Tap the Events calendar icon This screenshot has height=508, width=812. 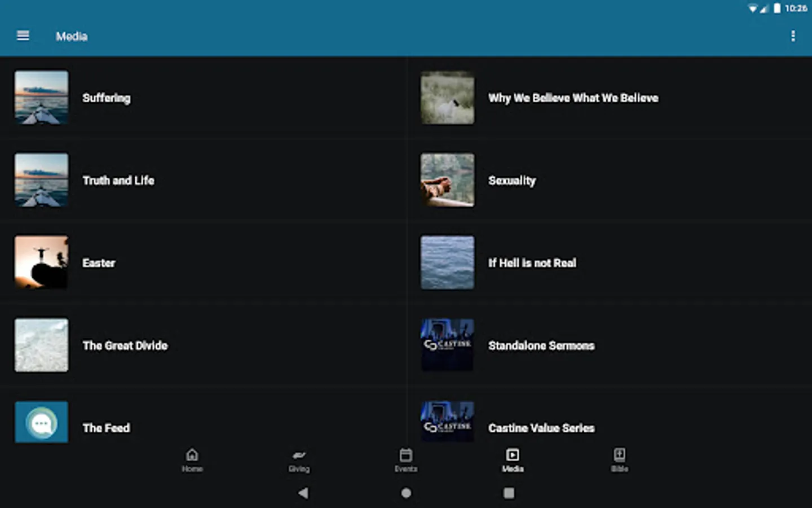click(406, 454)
